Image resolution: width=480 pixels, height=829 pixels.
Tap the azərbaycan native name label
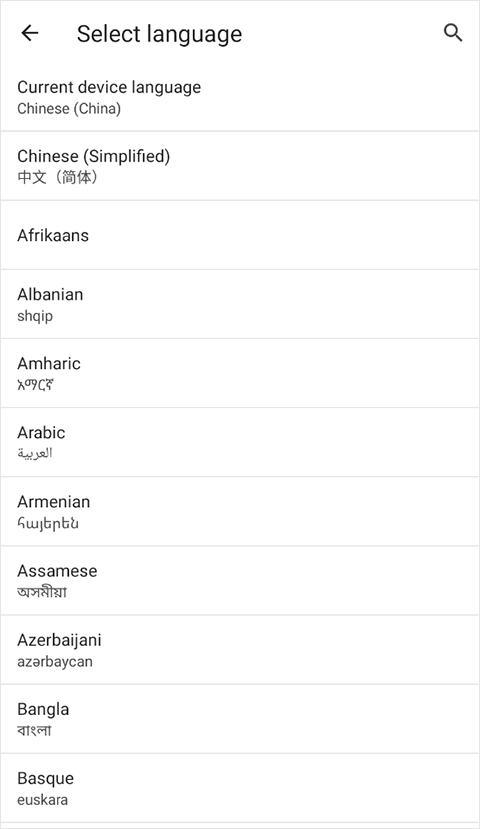tap(55, 662)
